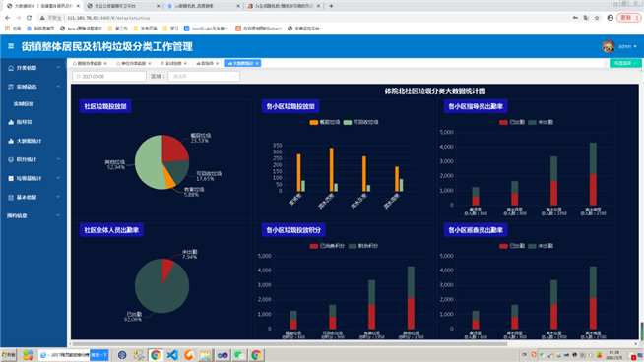Toggle 剩余积分 legend in 各小区垃圾投放积分 chart
644x362 pixels.
(x=363, y=246)
